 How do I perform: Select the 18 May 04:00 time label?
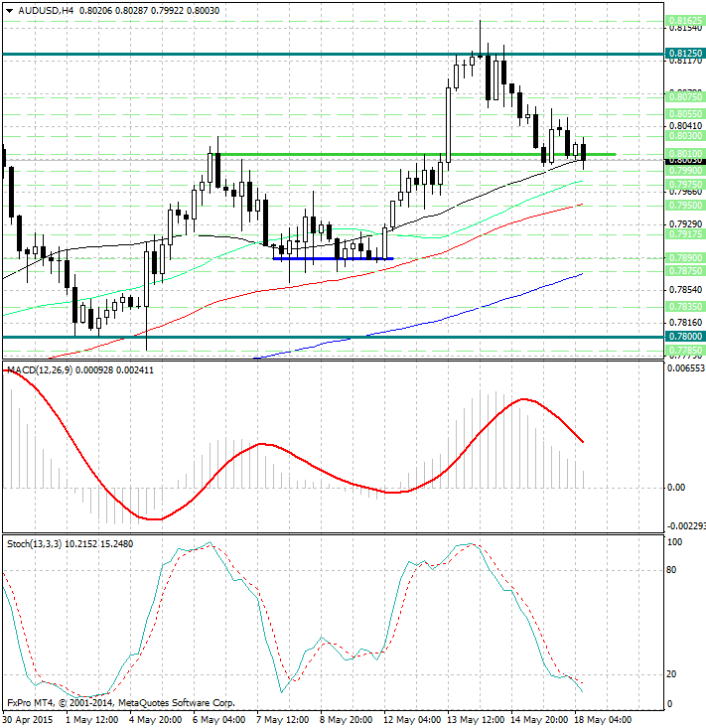click(607, 718)
